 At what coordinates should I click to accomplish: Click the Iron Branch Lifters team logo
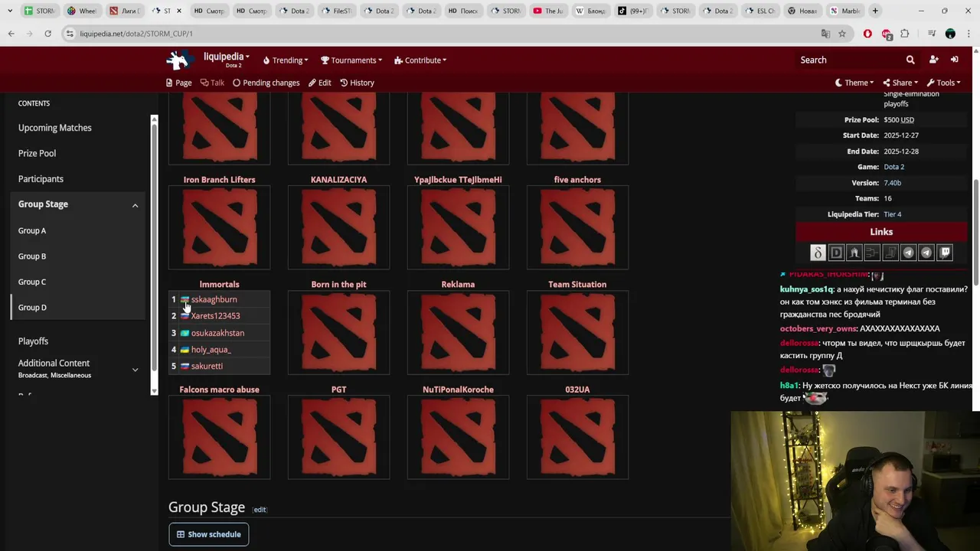pyautogui.click(x=219, y=227)
